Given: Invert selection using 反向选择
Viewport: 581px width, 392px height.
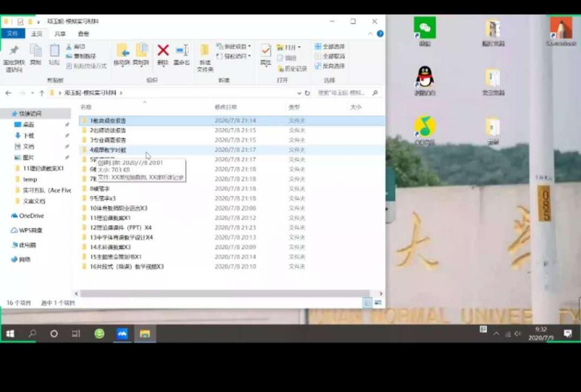Looking at the screenshot, I should click(330, 66).
